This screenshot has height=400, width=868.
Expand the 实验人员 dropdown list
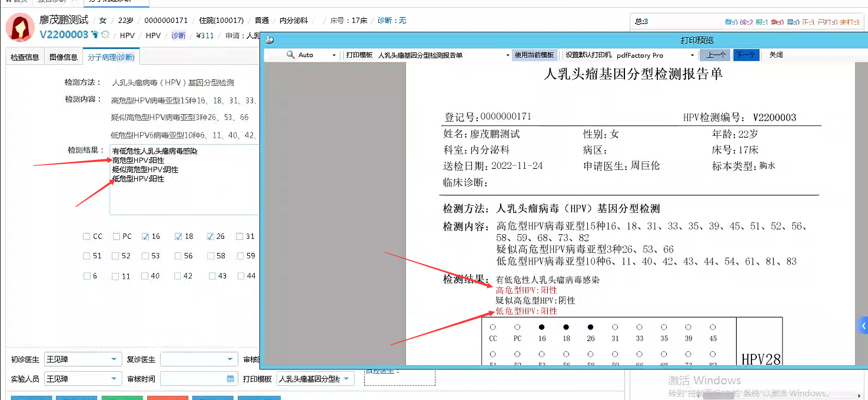click(x=114, y=379)
